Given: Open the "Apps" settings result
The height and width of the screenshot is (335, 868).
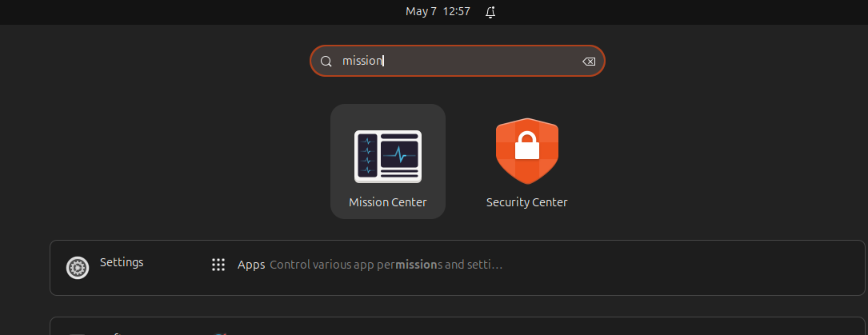Looking at the screenshot, I should pyautogui.click(x=251, y=265).
